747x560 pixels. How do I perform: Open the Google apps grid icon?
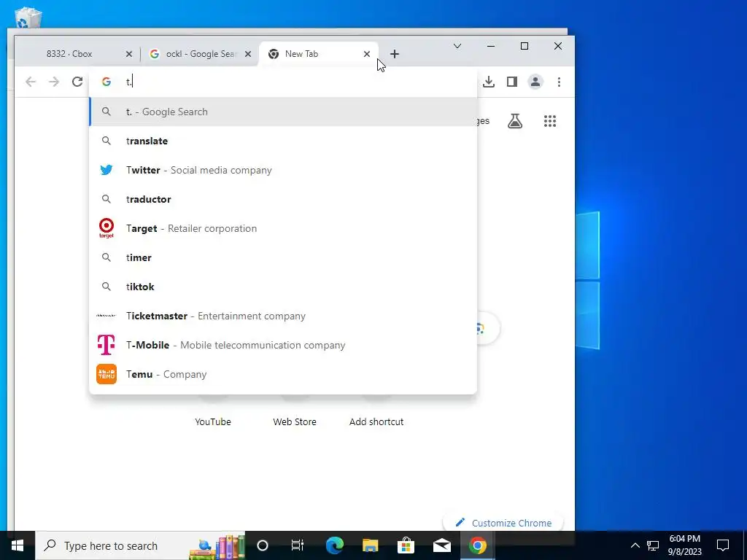coord(550,121)
